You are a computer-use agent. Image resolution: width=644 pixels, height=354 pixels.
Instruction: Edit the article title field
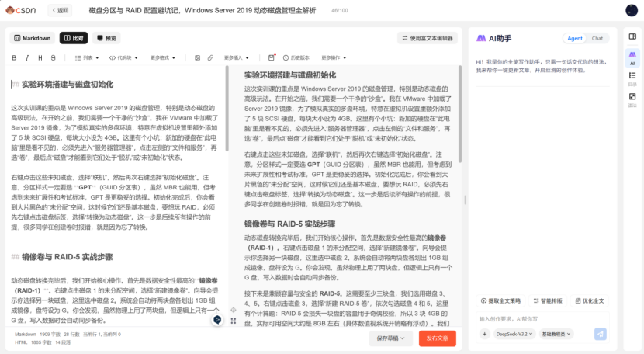tap(203, 10)
